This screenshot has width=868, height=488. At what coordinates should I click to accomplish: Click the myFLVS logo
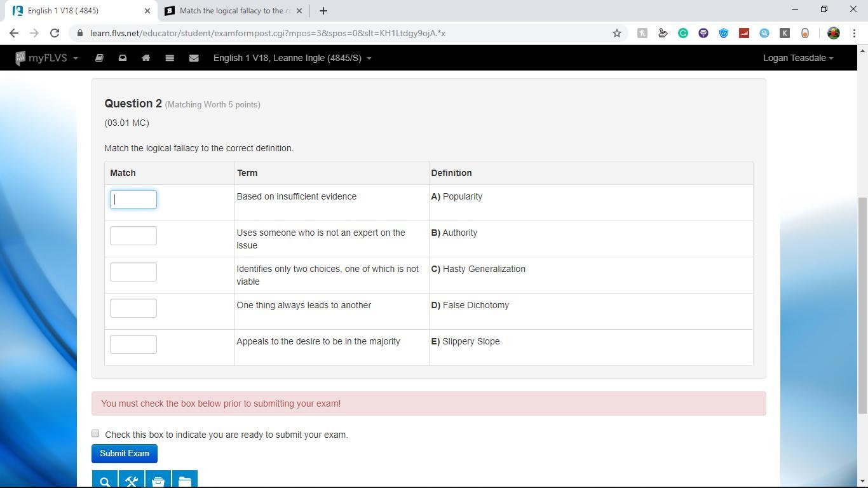[x=41, y=58]
